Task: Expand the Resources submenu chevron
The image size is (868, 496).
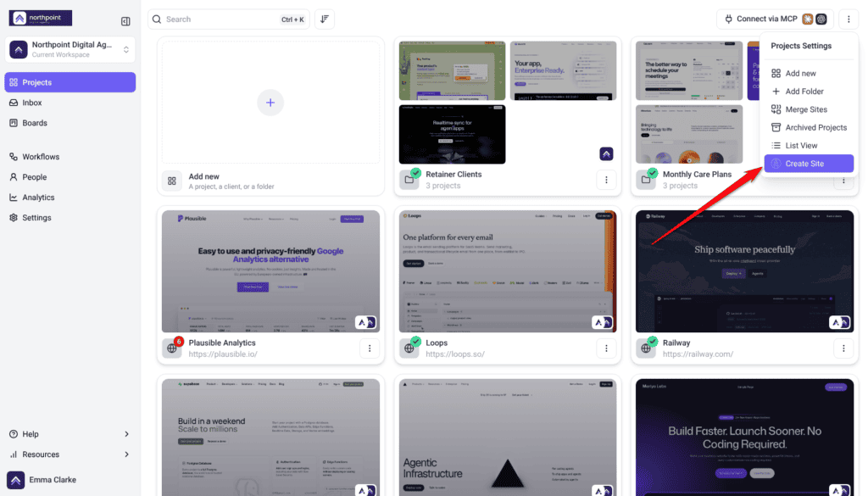Action: pos(127,454)
